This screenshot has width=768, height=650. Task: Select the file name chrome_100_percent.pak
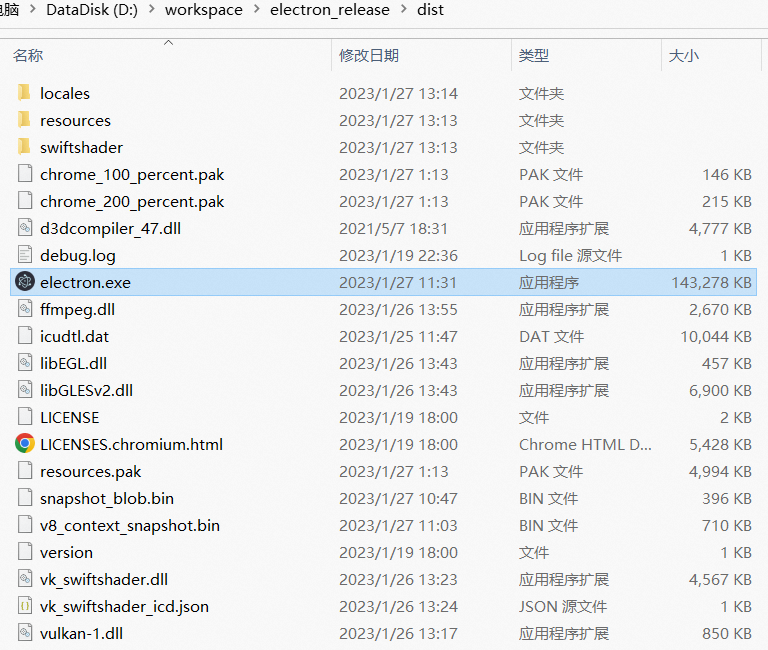[x=132, y=175]
